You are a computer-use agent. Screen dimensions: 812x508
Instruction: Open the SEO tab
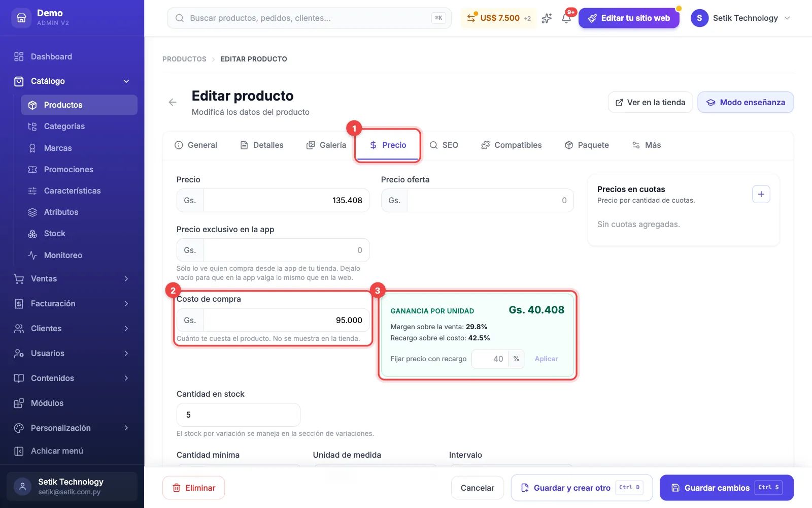[x=444, y=145]
